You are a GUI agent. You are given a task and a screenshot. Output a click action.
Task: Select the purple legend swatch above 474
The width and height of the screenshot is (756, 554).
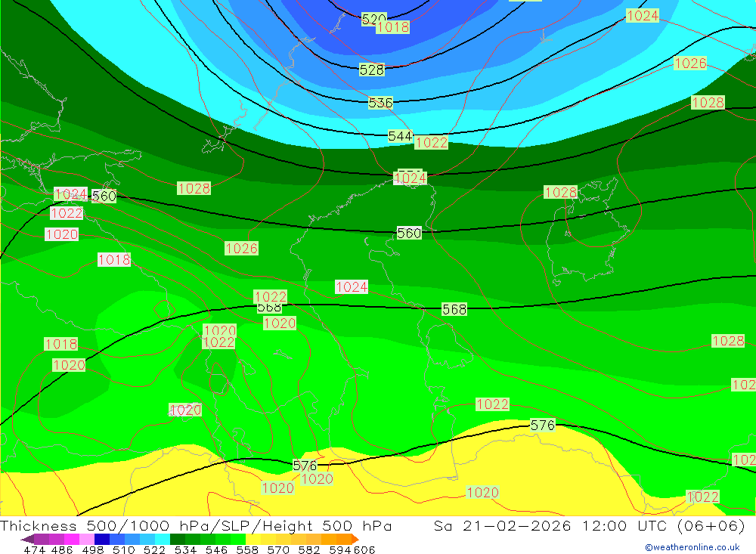[42, 539]
